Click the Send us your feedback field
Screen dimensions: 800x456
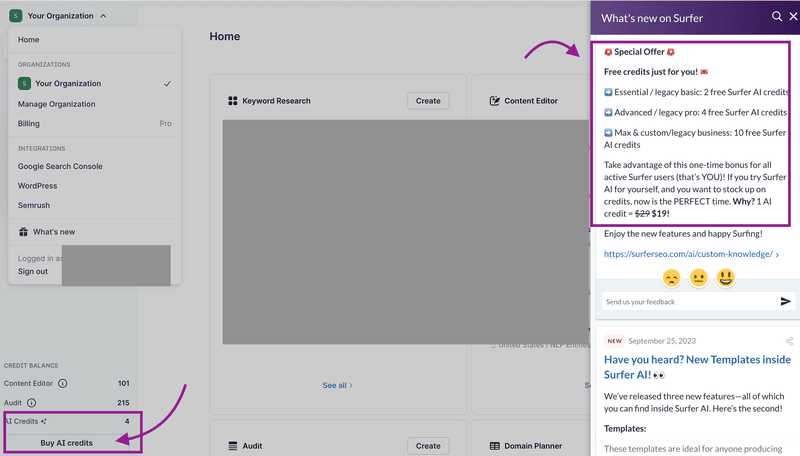[x=688, y=301]
